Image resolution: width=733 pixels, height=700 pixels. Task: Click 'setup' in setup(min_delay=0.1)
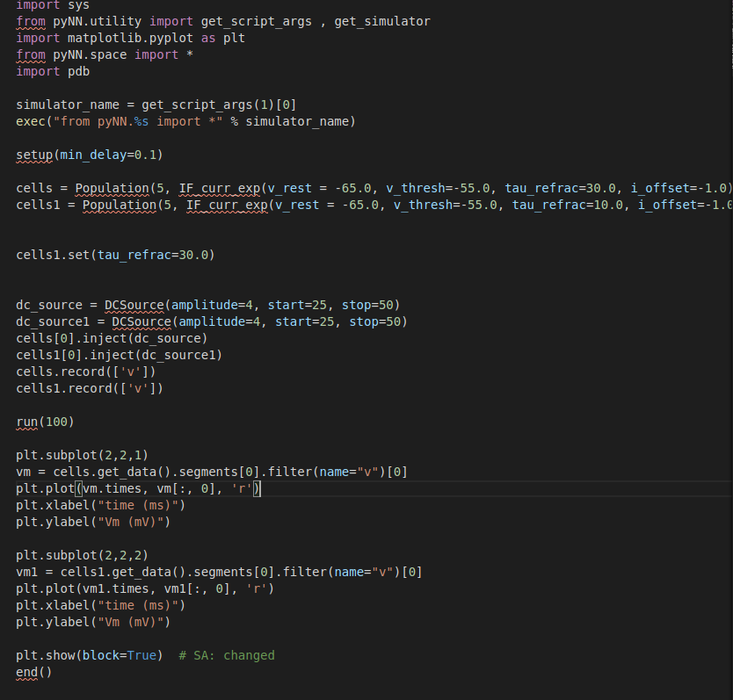[x=34, y=155]
